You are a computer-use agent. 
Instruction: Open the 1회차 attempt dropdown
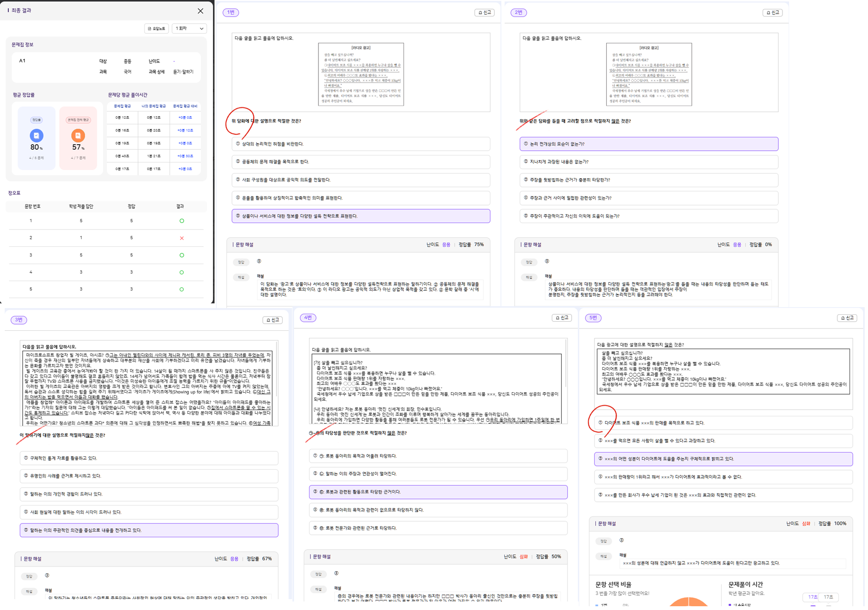[x=189, y=29]
